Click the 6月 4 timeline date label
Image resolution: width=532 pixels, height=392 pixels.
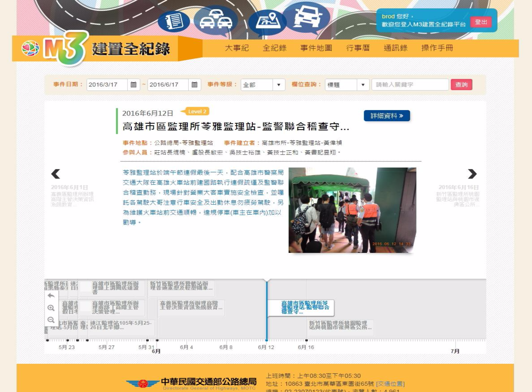(186, 347)
